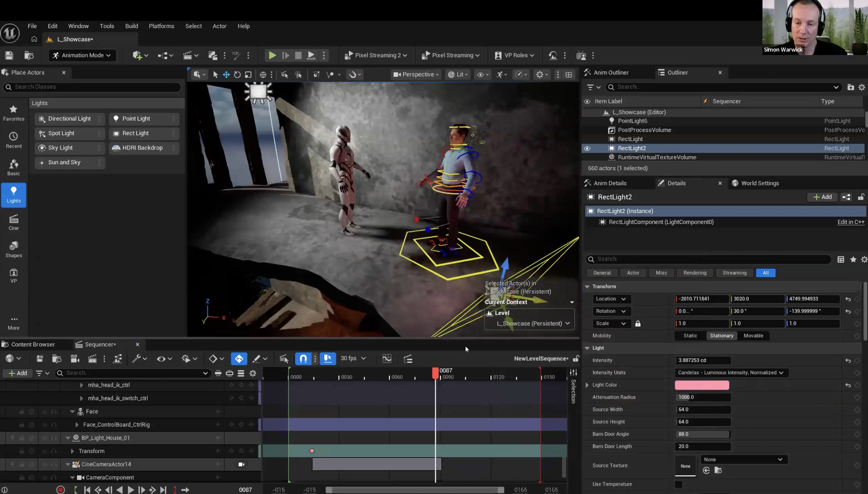Set Mobility to Static
Viewport: 868px width, 494px height.
click(690, 336)
